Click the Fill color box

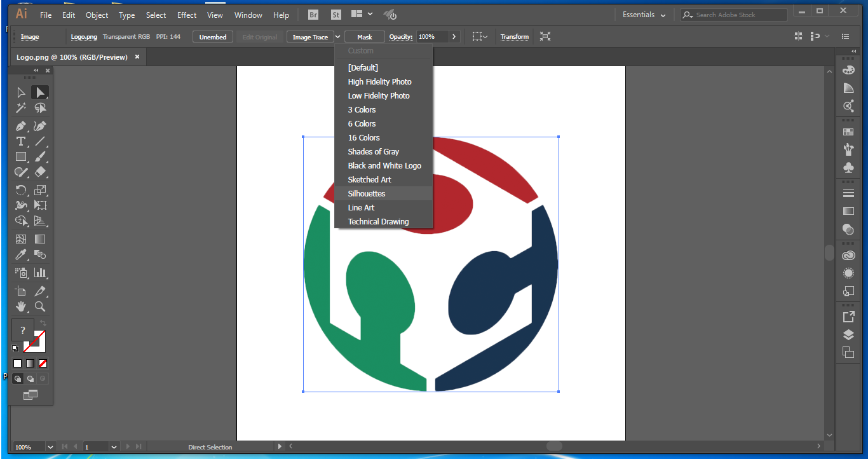coord(23,330)
